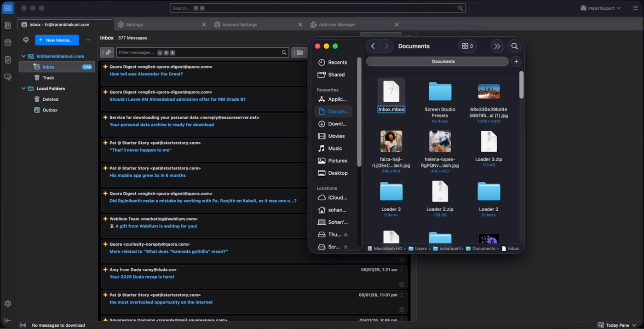Viewport: 644px width, 329px height.
Task: Open the Settings gear in the spaces toolbar
Action: pyautogui.click(x=8, y=304)
